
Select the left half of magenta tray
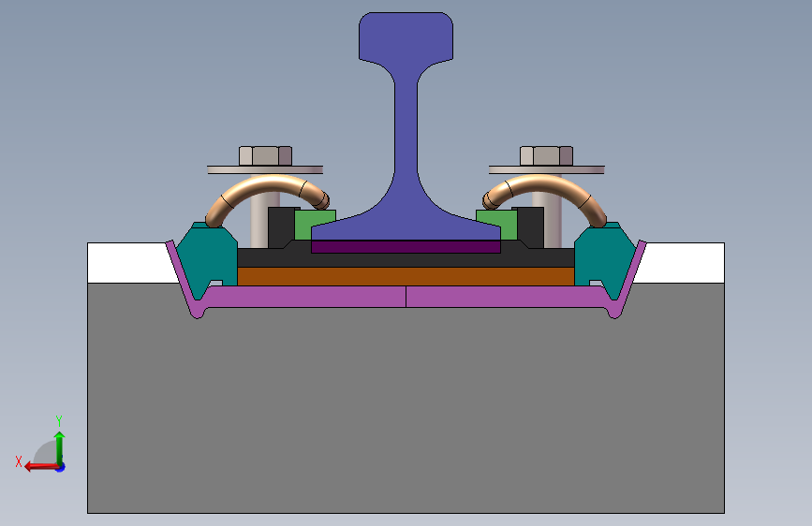(305, 298)
